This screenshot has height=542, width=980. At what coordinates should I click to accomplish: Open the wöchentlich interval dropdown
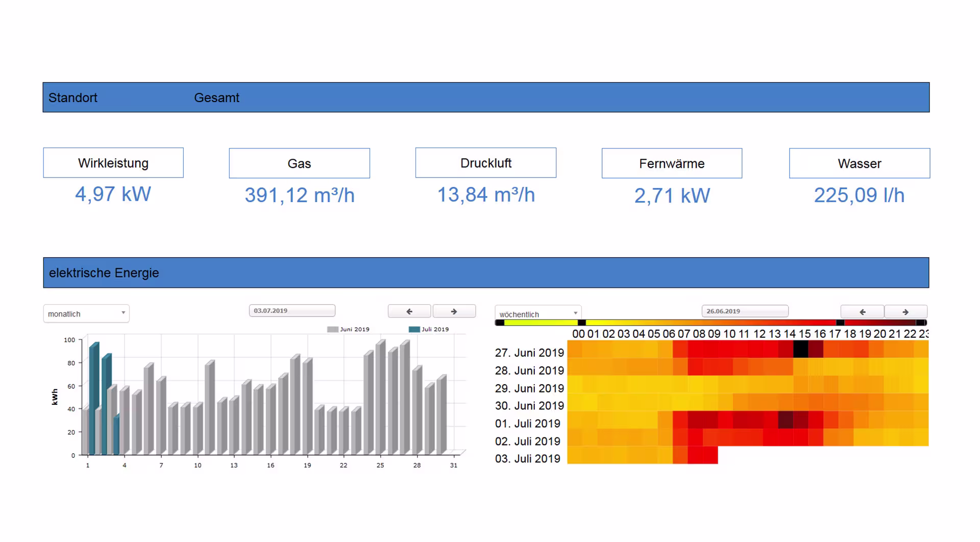click(x=537, y=314)
